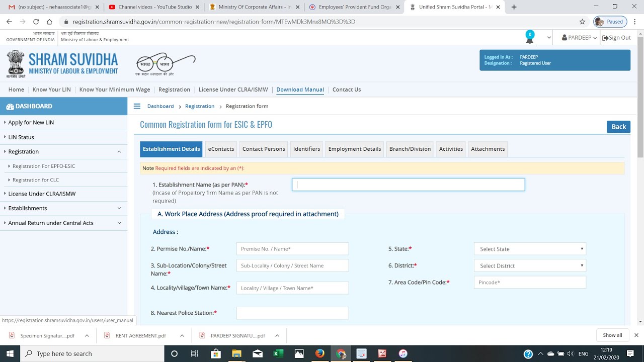The height and width of the screenshot is (362, 644).
Task: Click the Pincode input field
Action: (x=530, y=282)
